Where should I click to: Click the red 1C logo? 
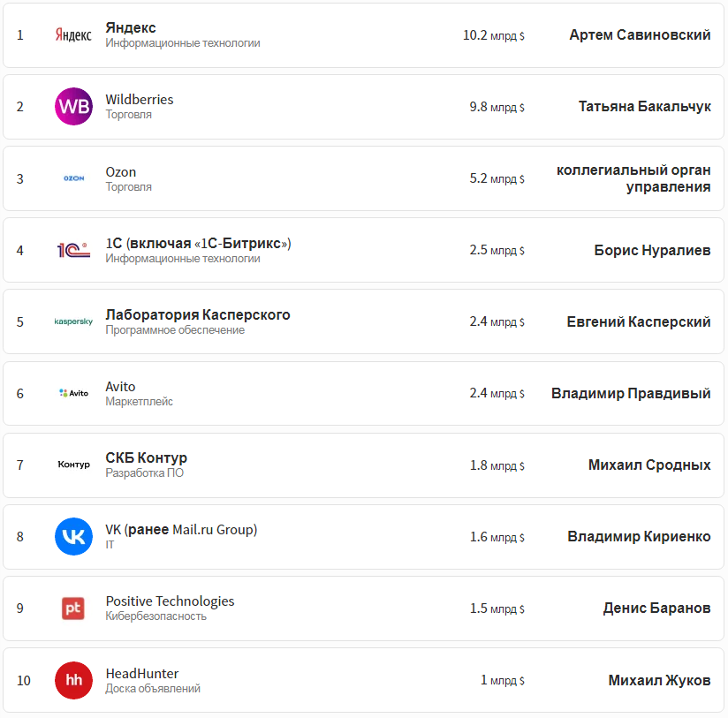[73, 250]
